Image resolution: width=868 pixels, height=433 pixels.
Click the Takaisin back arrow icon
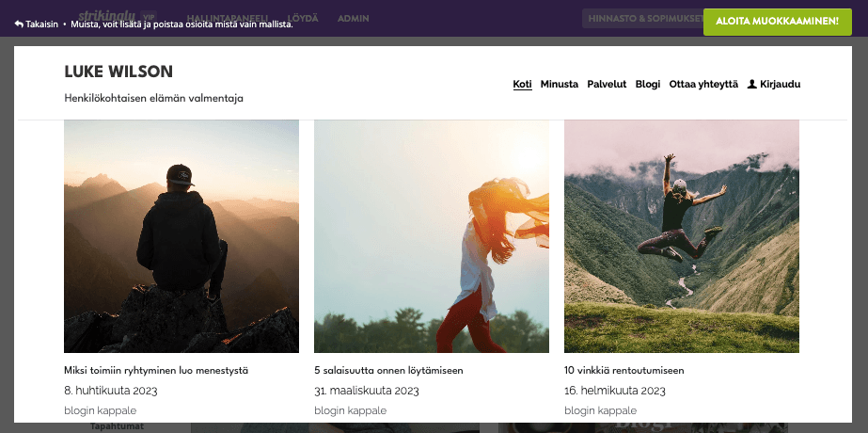point(19,24)
